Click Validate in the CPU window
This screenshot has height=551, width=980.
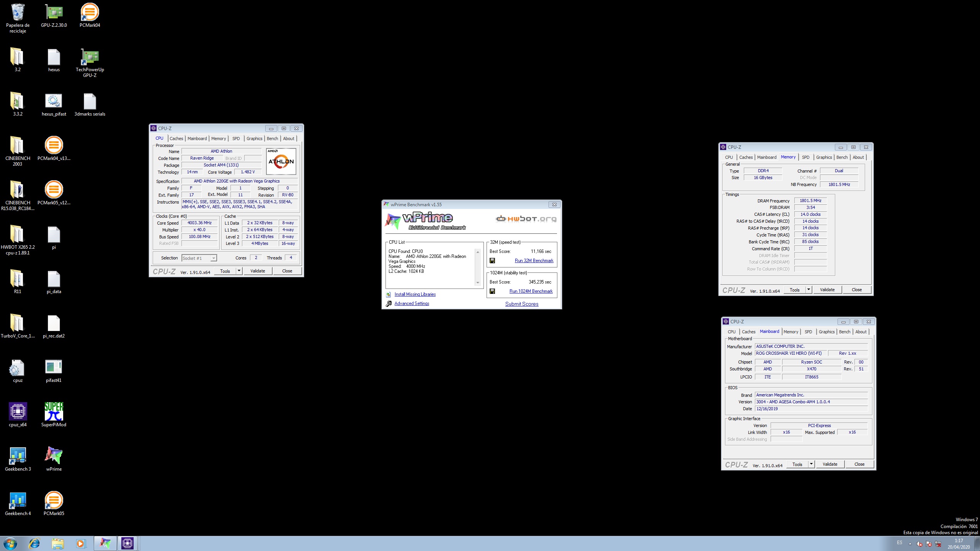258,271
